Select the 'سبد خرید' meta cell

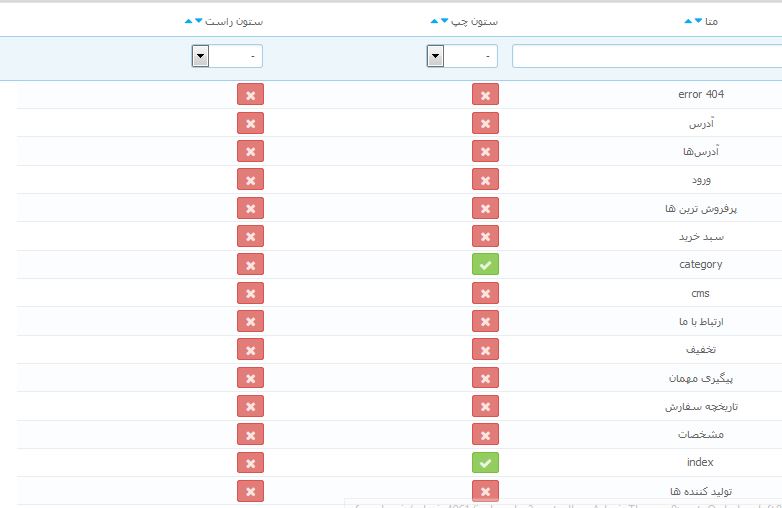click(701, 237)
